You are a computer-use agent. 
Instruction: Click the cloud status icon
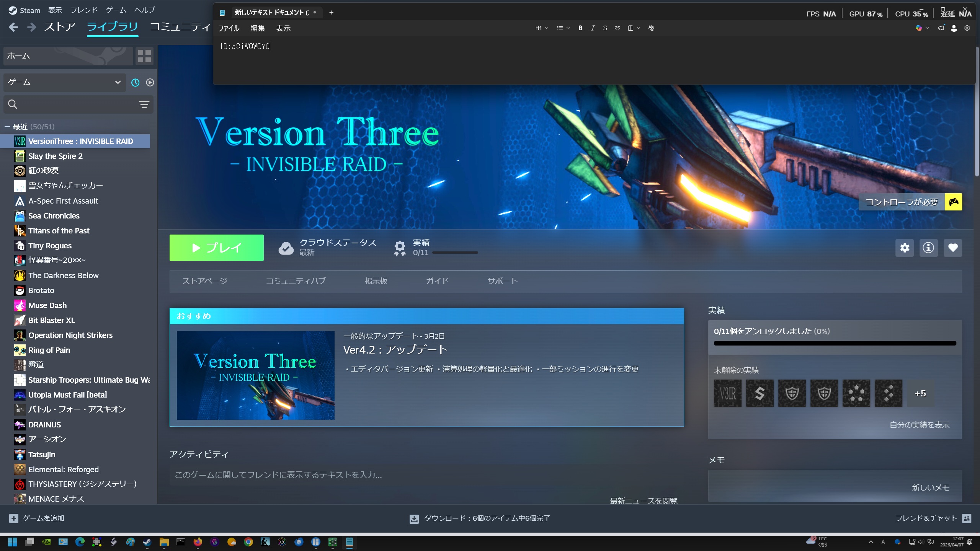coord(286,248)
